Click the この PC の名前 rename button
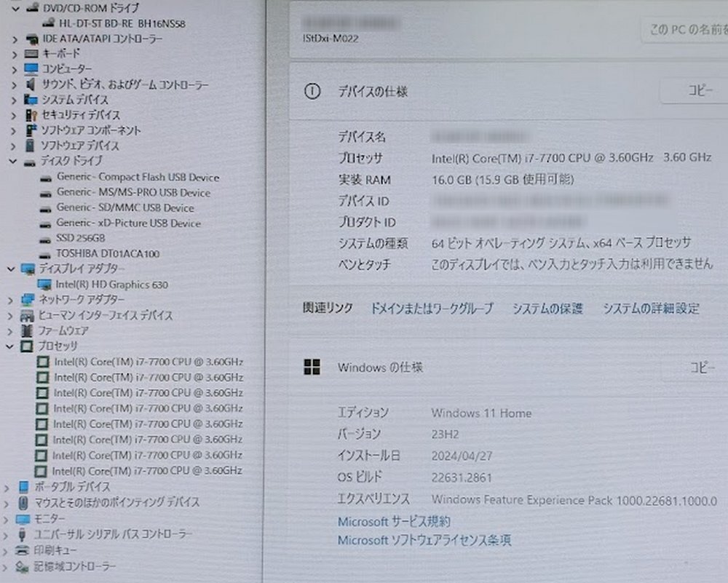This screenshot has height=583, width=728. point(685,30)
